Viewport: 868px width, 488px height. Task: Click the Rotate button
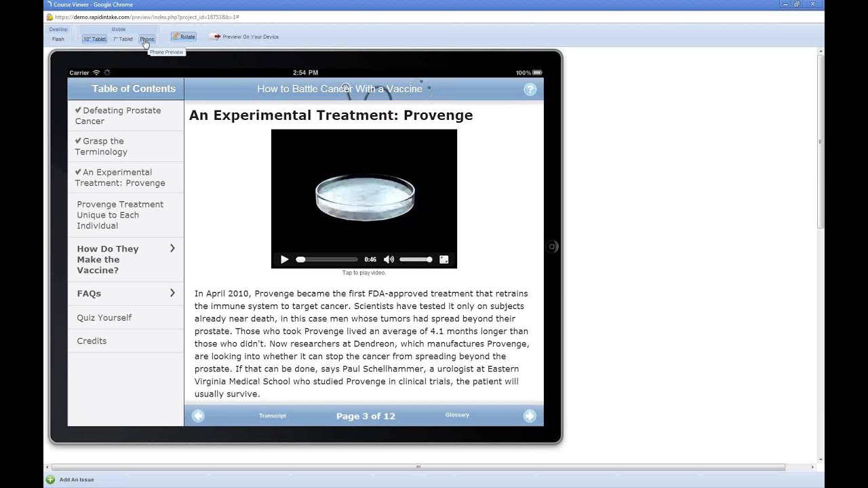[x=183, y=37]
